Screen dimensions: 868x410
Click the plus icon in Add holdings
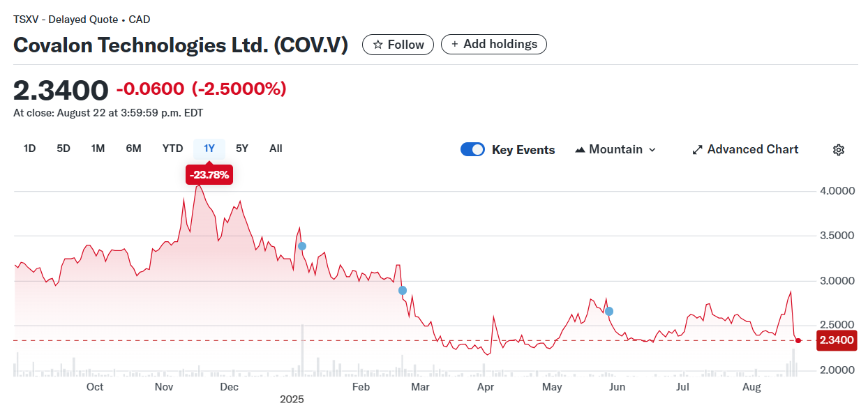pos(455,44)
